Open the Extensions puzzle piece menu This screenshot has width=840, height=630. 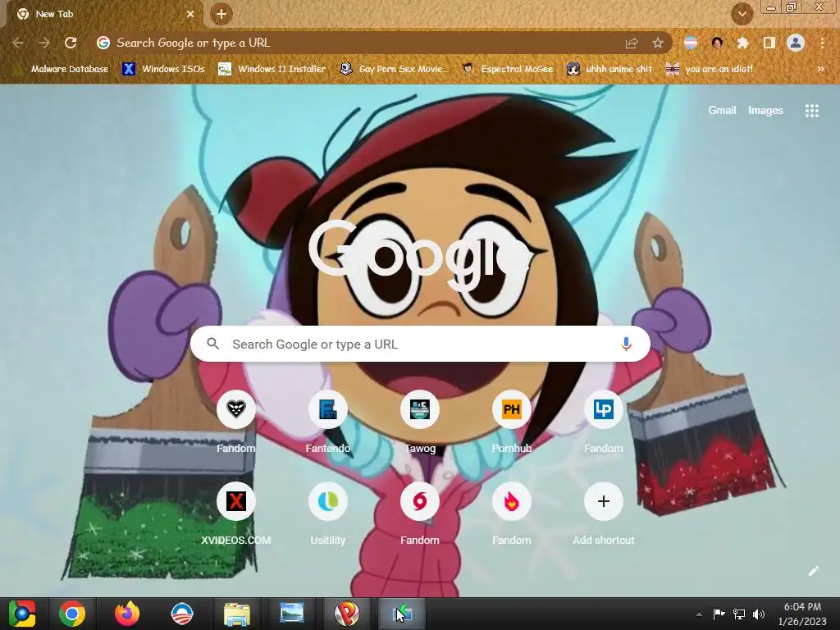pos(742,43)
